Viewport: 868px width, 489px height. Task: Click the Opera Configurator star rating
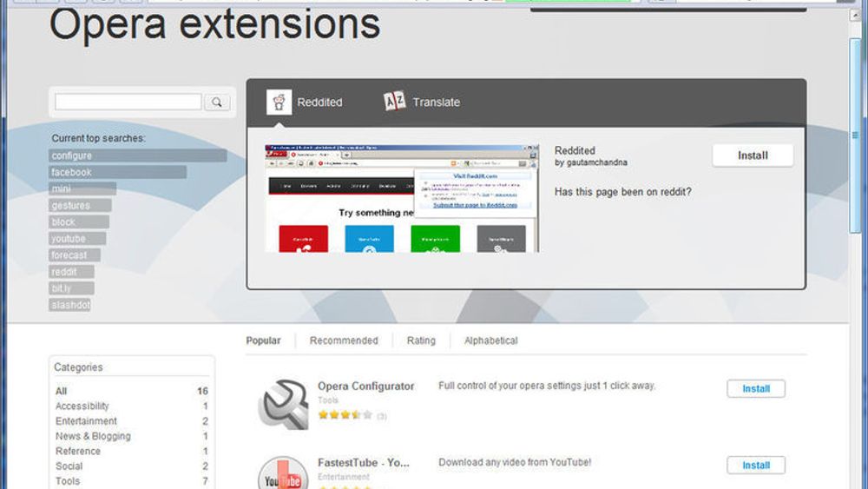[345, 415]
